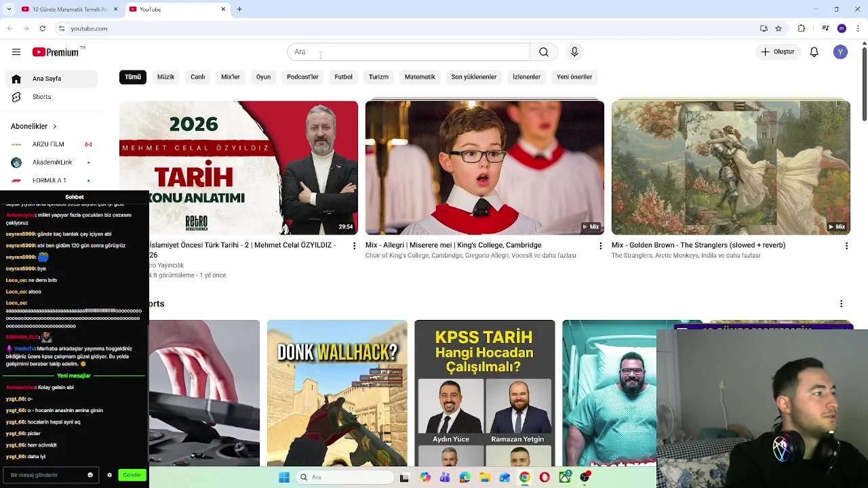Open the 2026 Tarih Konu Anlatımı thumbnail
The image size is (868, 488).
(x=239, y=167)
